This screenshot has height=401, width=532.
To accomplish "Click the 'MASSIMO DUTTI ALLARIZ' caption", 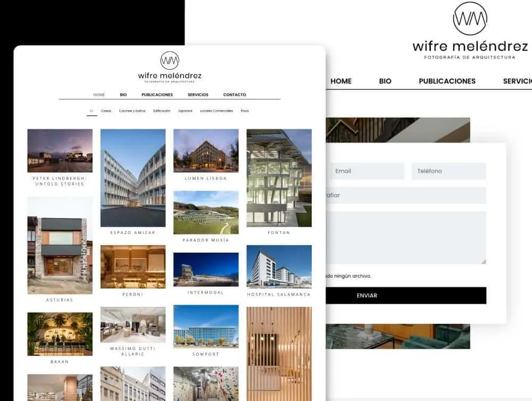I will [x=132, y=351].
